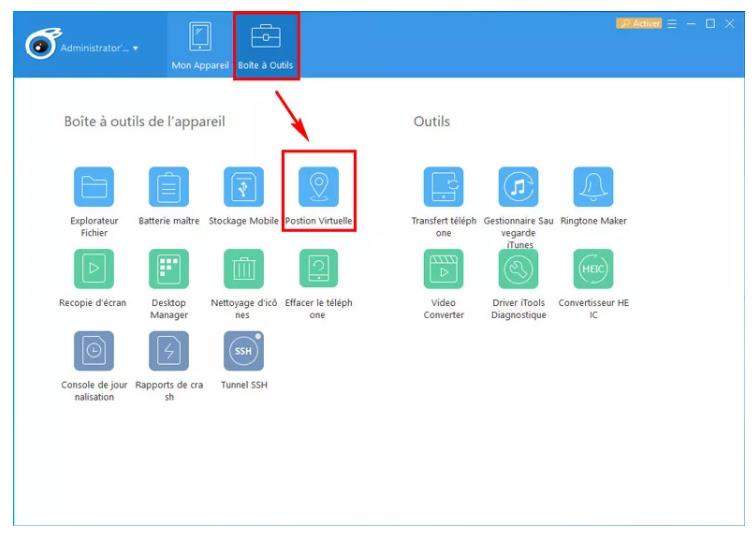Open Gestionnaire Sauvegarde iTunes
Screen dimensions: 753x536
518,187
